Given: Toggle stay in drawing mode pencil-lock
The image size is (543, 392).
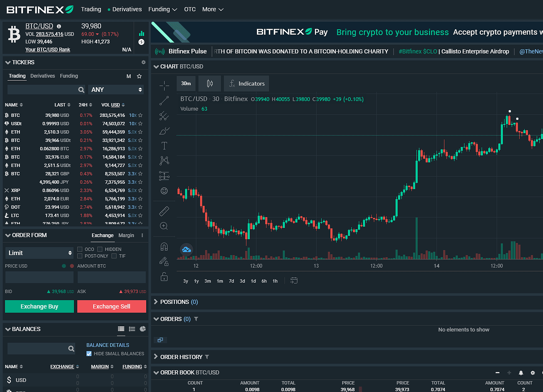Looking at the screenshot, I should 164,261.
